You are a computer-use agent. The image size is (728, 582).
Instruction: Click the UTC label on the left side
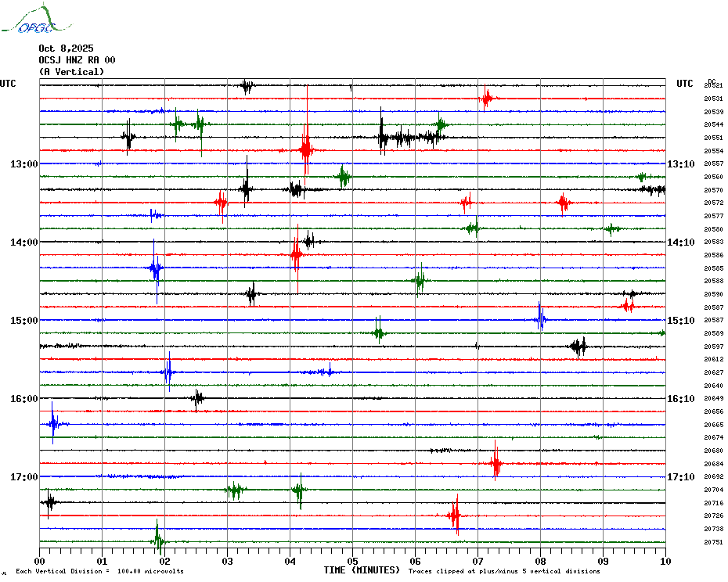(x=8, y=84)
